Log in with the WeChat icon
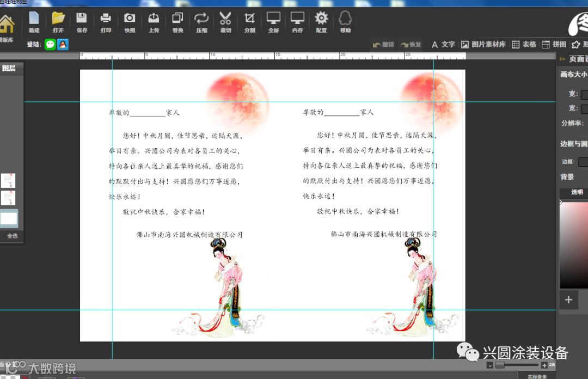The width and height of the screenshot is (588, 379). [50, 44]
